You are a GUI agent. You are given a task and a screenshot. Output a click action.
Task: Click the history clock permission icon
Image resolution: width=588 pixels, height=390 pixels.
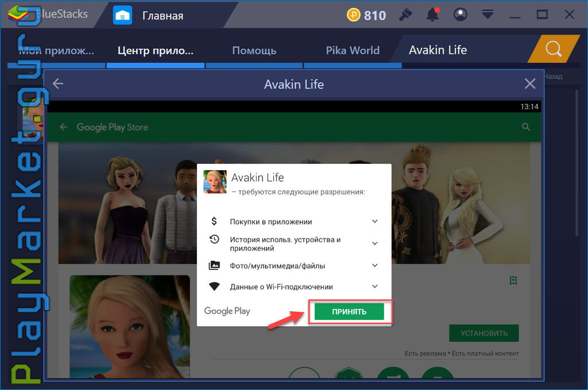tap(214, 240)
